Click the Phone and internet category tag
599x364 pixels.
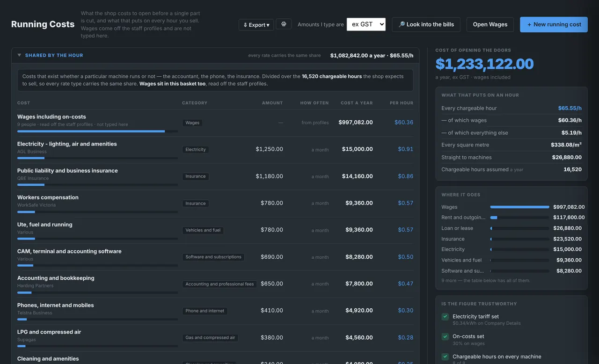[x=205, y=311]
